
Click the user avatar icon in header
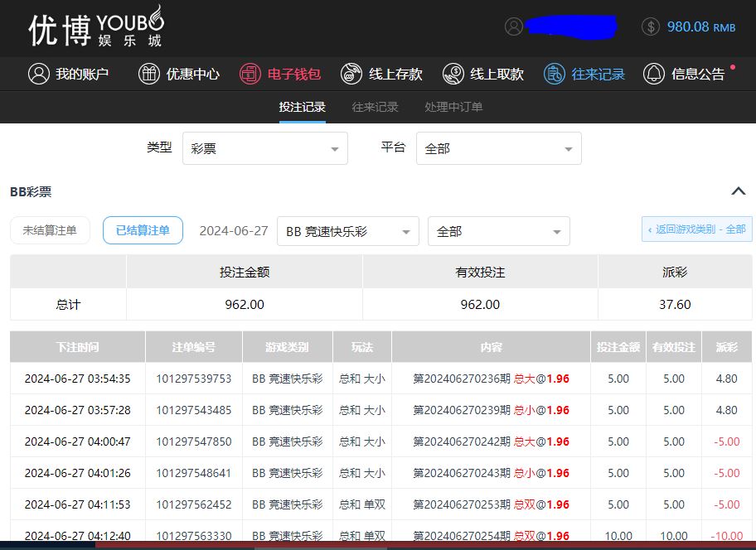[514, 27]
